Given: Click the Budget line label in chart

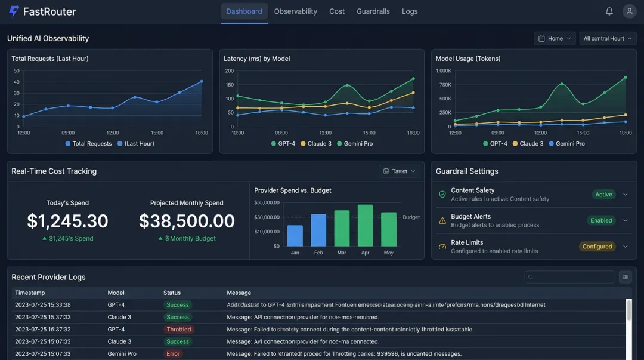Looking at the screenshot, I should pos(411,217).
